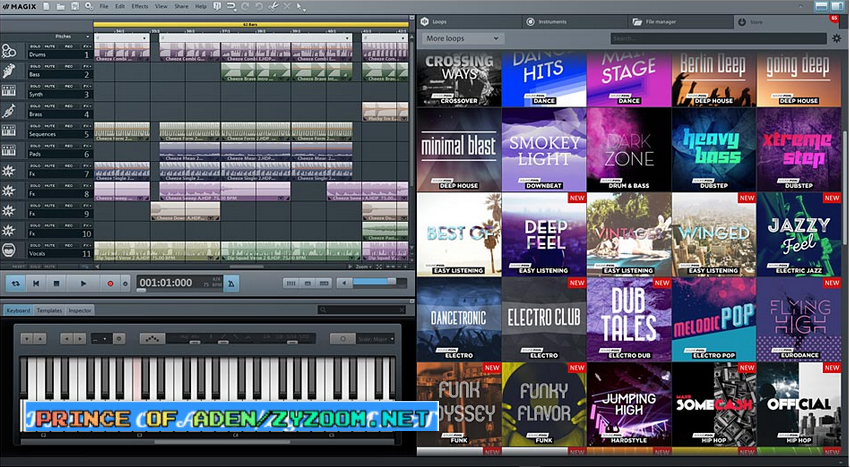Click the Vocals mouth track icon
Screen dimensions: 850x467
9,251
